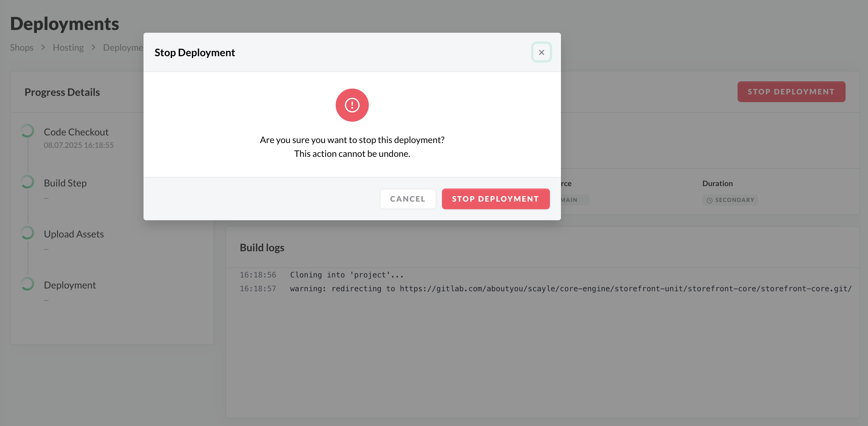Select the Code Checkout step label
868x426 pixels.
pos(76,132)
